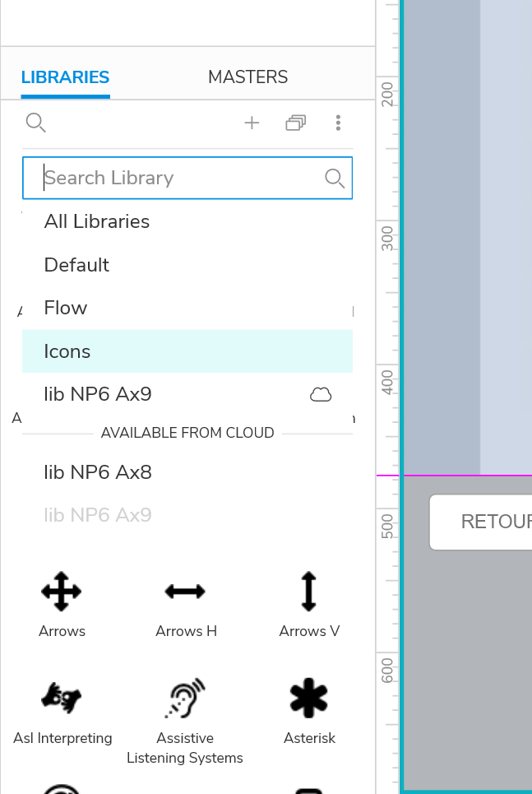This screenshot has height=794, width=532.
Task: Click the add library plus icon
Action: (252, 123)
